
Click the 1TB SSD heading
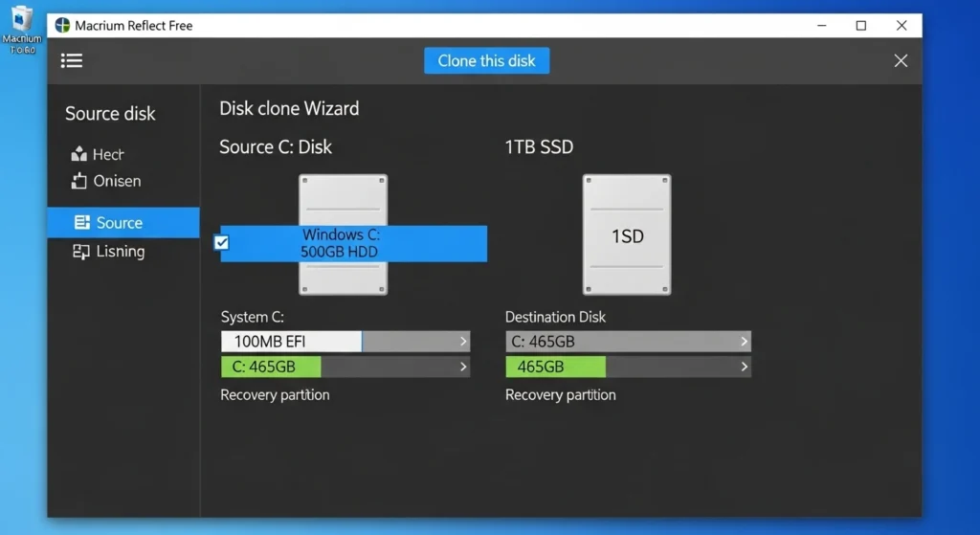[540, 146]
